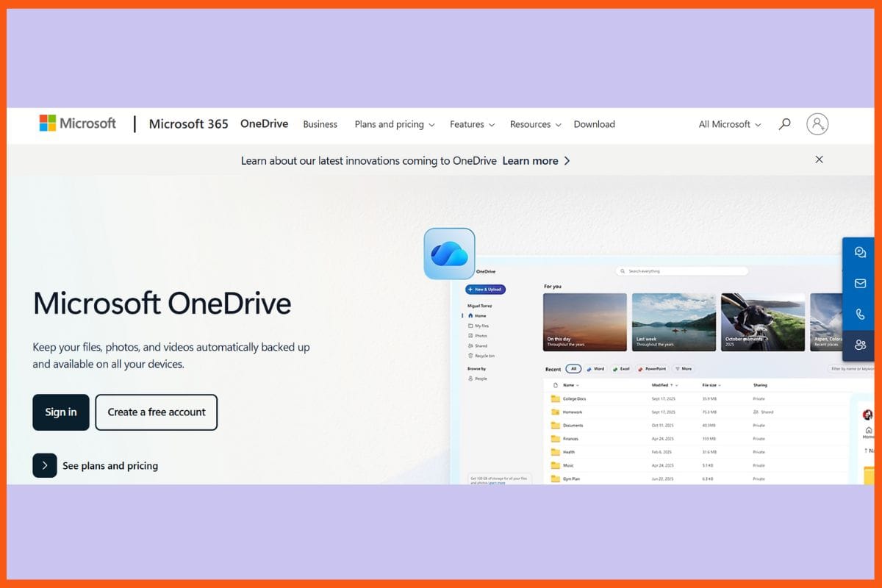Click the Sign in button
The image size is (882, 588).
(x=61, y=412)
